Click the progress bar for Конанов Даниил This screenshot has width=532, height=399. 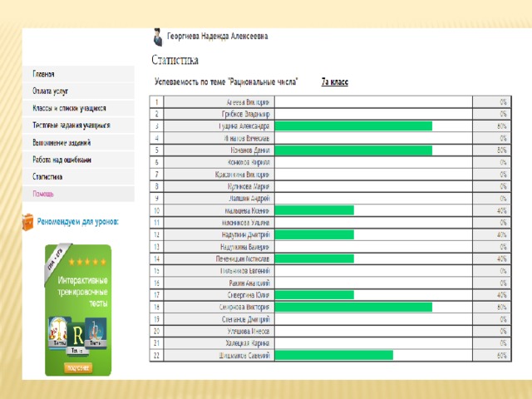[353, 150]
